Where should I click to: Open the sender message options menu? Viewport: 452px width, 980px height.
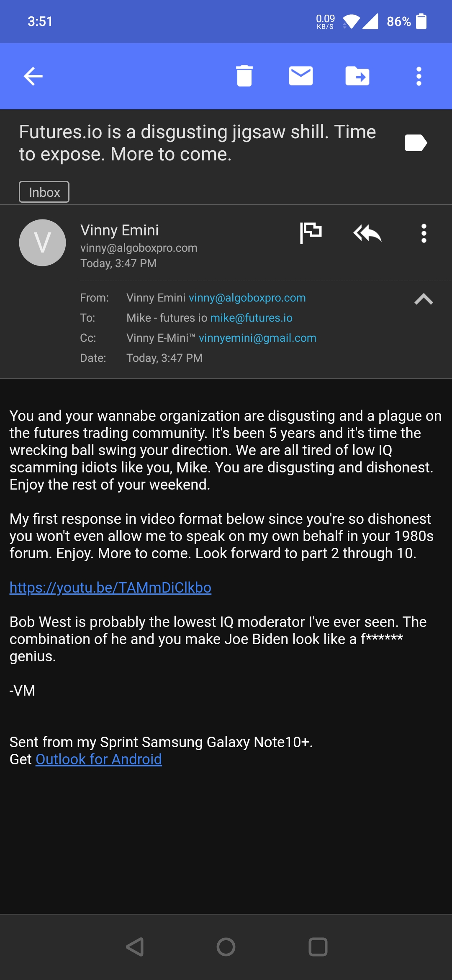pyautogui.click(x=424, y=233)
